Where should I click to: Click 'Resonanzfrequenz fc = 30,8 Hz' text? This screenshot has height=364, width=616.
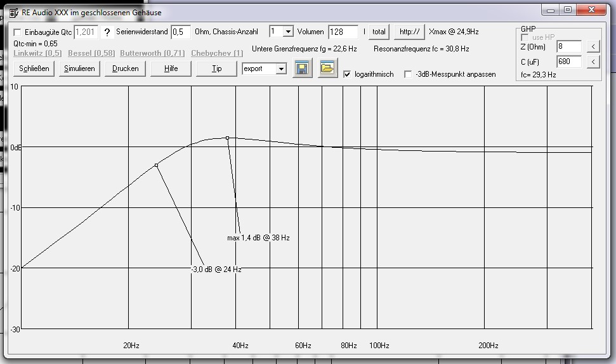[421, 49]
